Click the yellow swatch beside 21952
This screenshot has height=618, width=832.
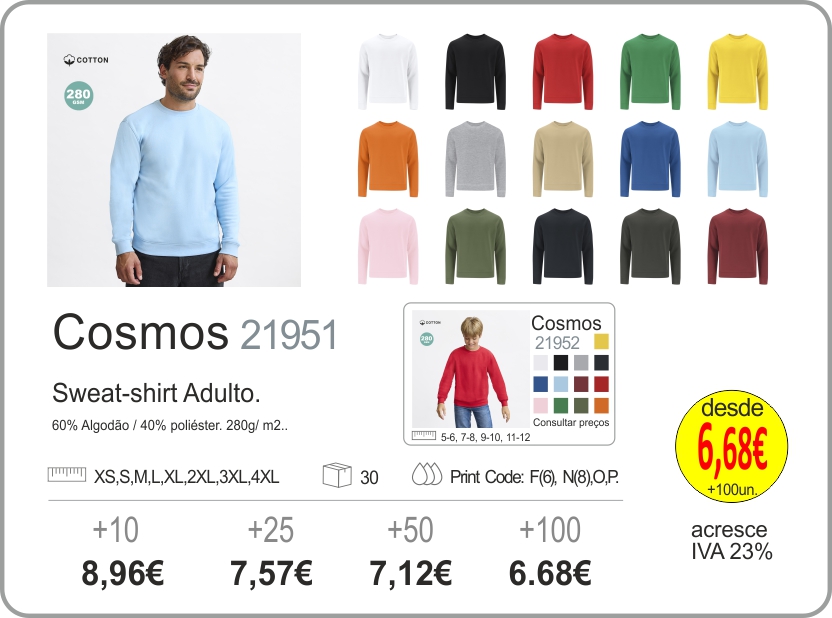pos(601,342)
